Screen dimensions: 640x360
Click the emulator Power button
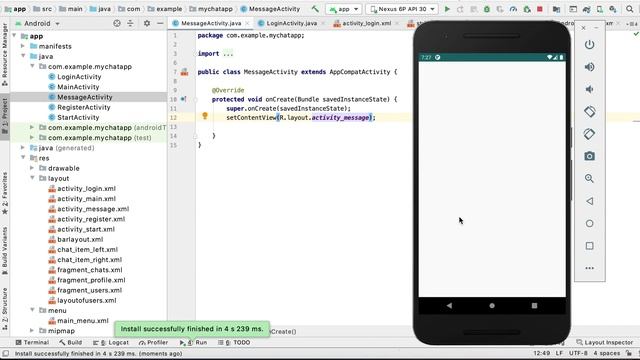pos(589,44)
